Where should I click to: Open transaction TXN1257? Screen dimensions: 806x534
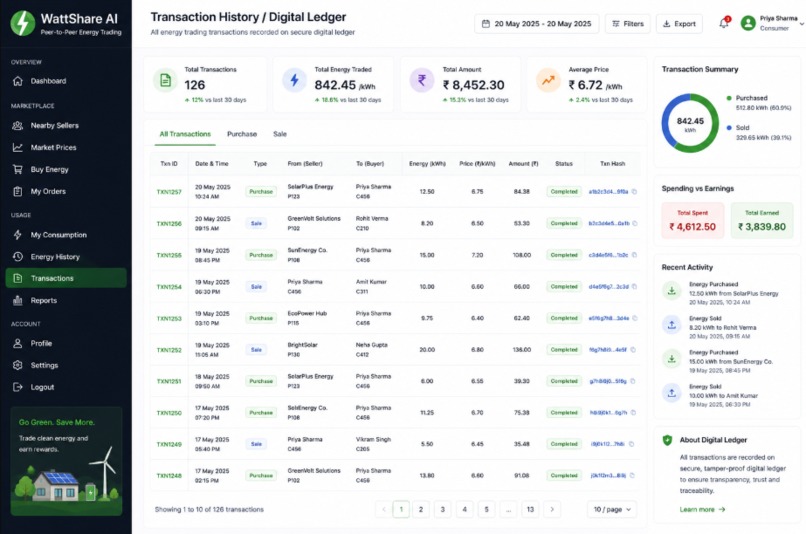click(x=169, y=192)
